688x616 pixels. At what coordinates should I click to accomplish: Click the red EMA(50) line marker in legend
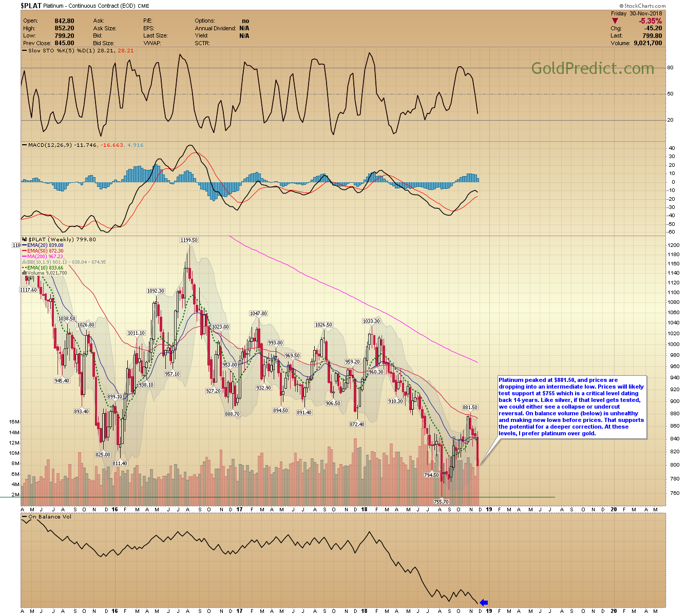click(x=24, y=251)
